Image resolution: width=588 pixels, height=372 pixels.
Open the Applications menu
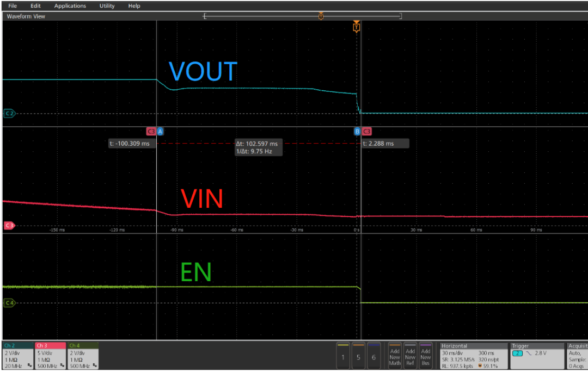tap(70, 6)
